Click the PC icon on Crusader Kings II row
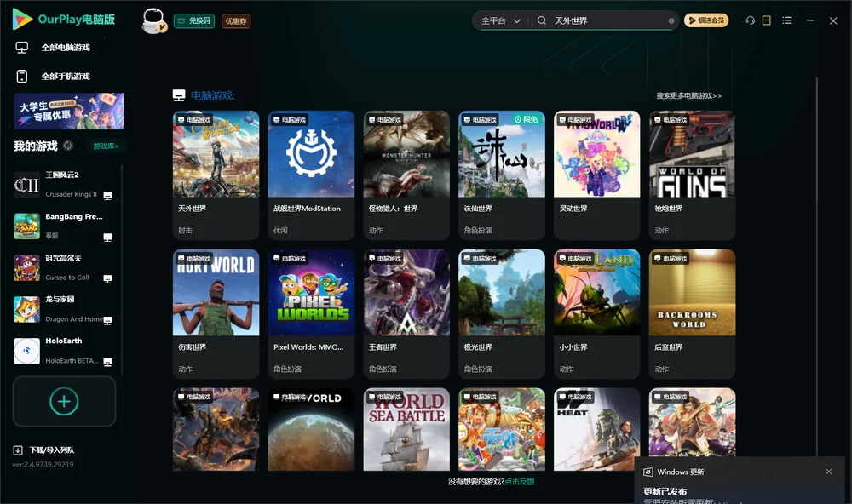 coord(107,196)
